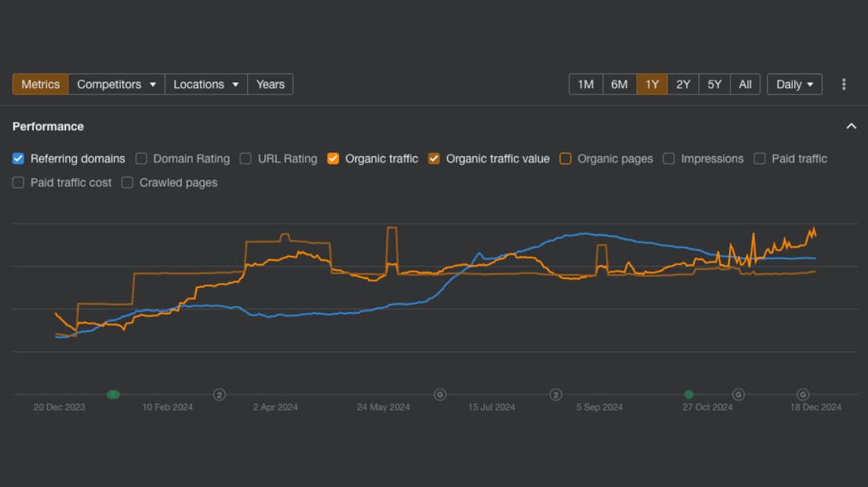Select the Metrics tab
868x487 pixels.
pyautogui.click(x=40, y=84)
